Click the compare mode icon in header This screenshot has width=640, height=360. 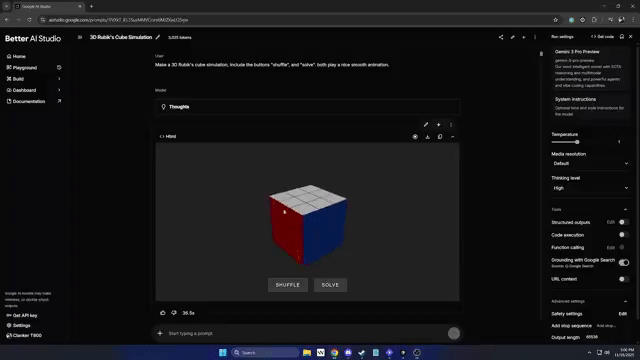(512, 37)
